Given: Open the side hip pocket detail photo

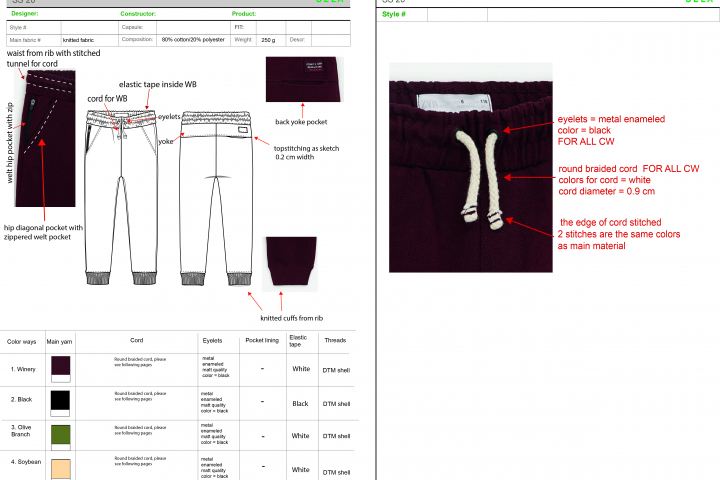Looking at the screenshot, I should click(x=45, y=139).
